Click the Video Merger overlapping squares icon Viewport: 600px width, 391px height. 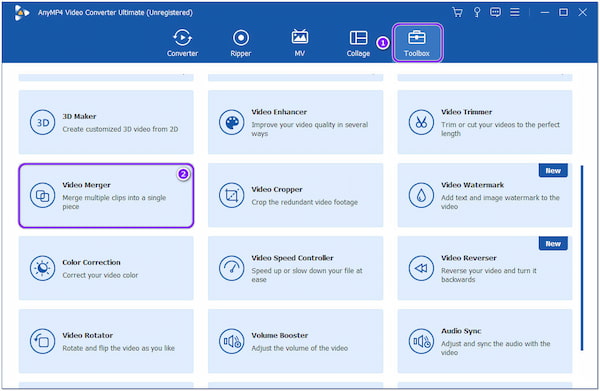pos(42,196)
